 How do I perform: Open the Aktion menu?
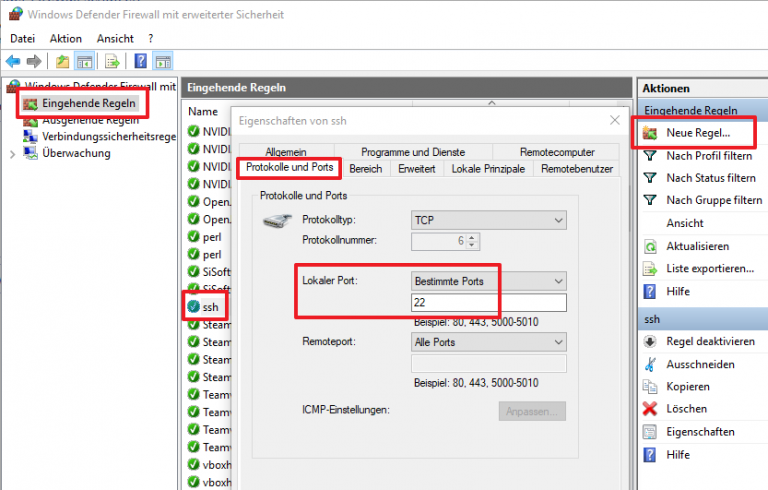[66, 38]
